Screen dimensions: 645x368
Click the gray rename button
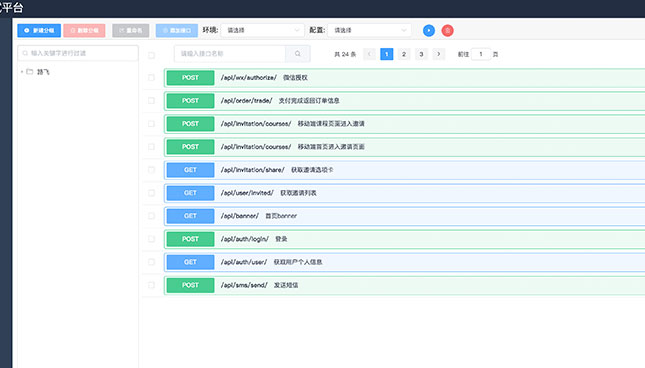130,30
